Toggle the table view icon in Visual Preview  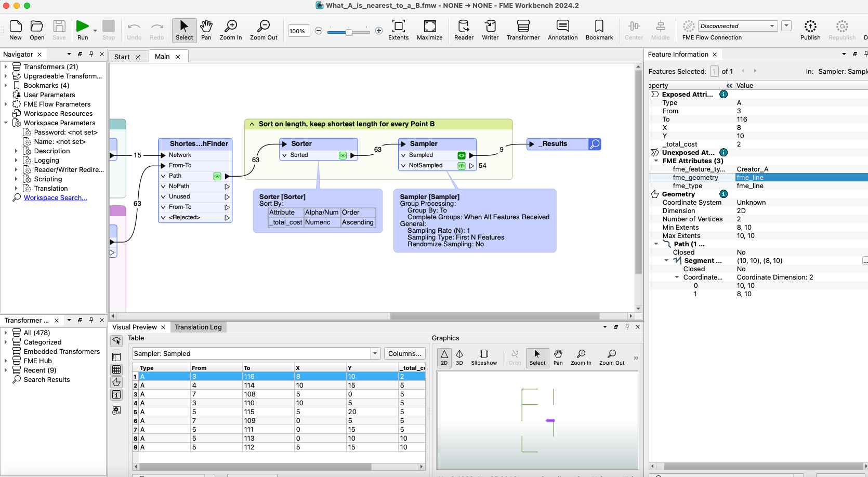coord(116,369)
